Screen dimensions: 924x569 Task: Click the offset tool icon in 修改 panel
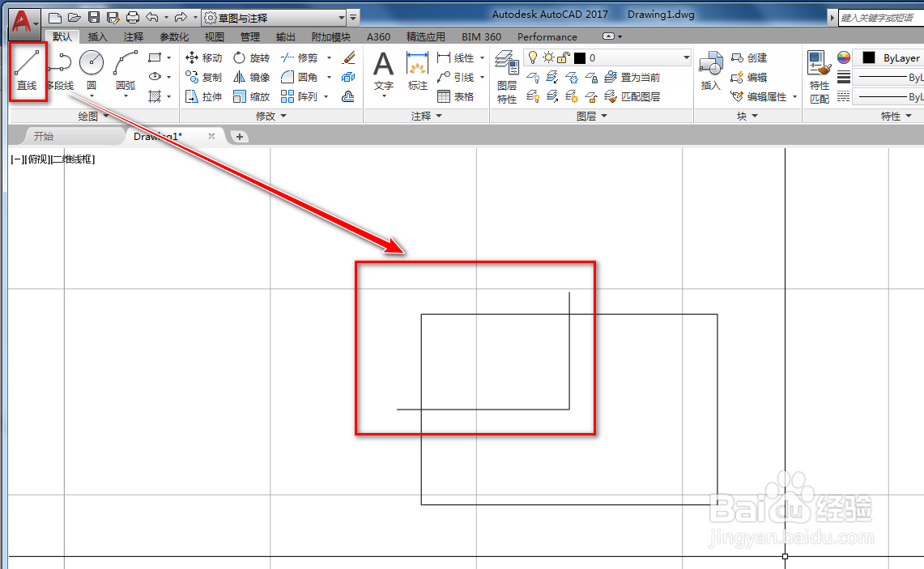[x=348, y=96]
